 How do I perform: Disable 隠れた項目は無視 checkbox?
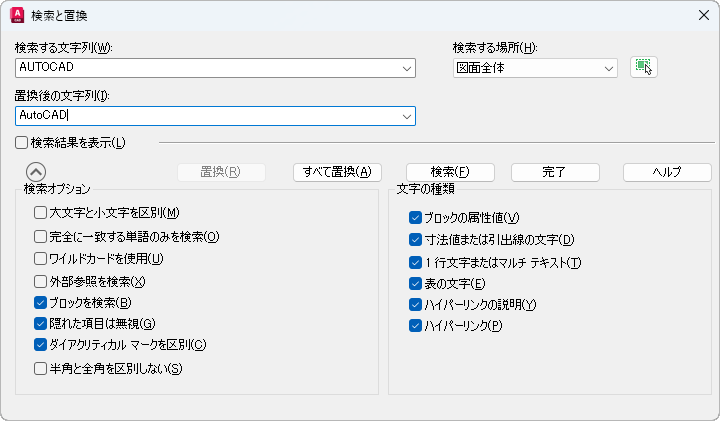pos(41,323)
